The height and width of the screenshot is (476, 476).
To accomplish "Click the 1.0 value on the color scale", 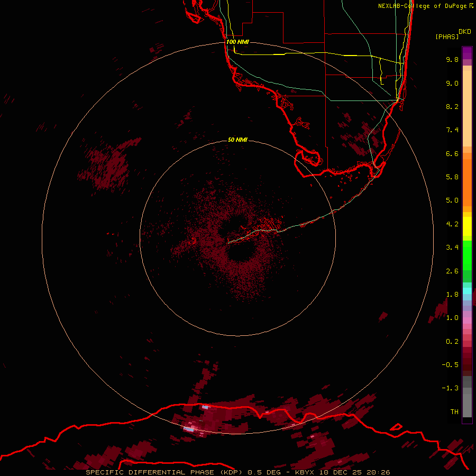I will click(x=452, y=318).
